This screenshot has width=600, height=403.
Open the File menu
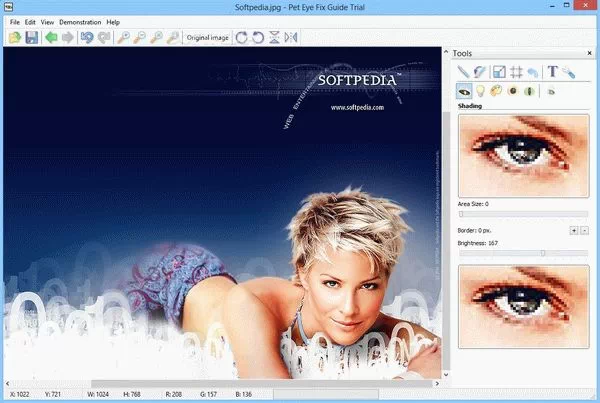click(x=14, y=21)
